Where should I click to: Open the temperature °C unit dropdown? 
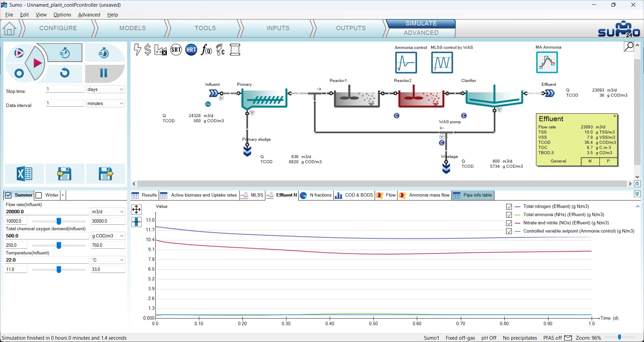[108, 260]
